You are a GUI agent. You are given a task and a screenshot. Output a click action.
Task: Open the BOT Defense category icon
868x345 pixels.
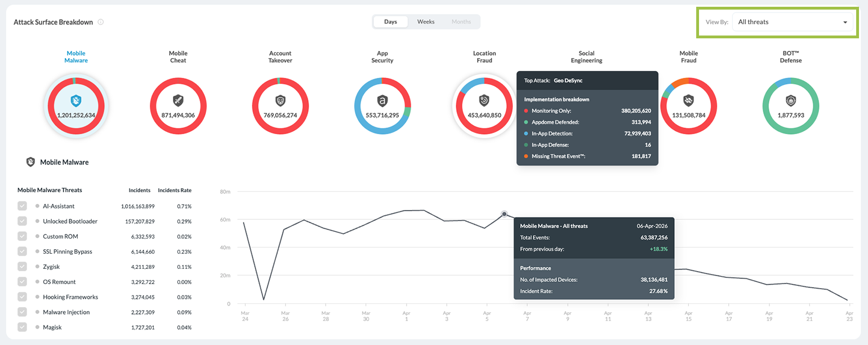click(x=790, y=101)
